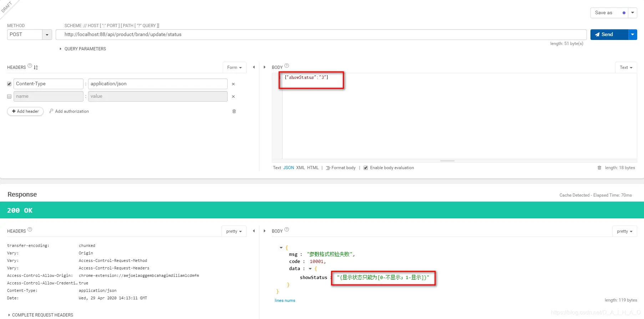Switch body mode to XML
The width and height of the screenshot is (644, 319).
(300, 168)
